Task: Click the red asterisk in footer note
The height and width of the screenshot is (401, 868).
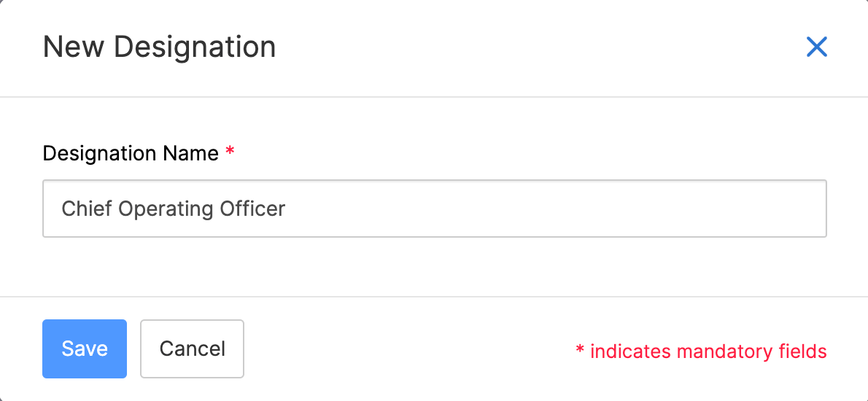Action: [580, 351]
